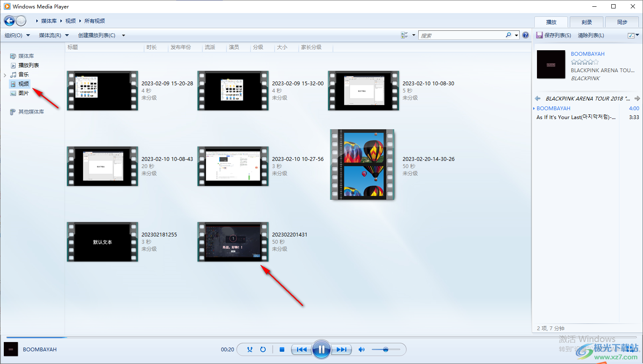The image size is (643, 364).
Task: Open the List options checkmark icon
Action: (631, 35)
